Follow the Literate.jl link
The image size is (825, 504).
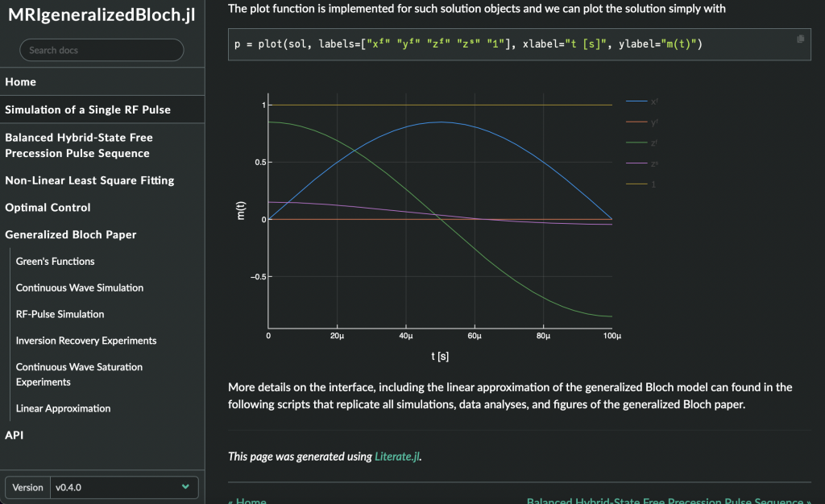396,456
